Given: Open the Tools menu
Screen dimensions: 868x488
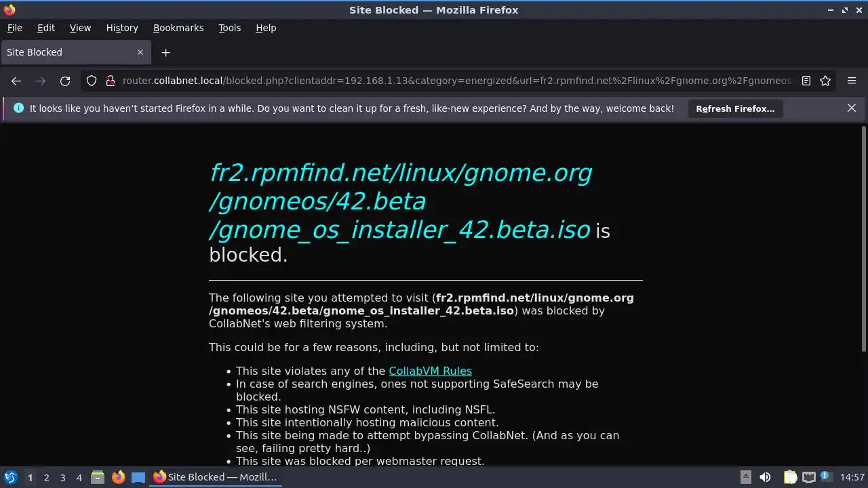Looking at the screenshot, I should (229, 28).
